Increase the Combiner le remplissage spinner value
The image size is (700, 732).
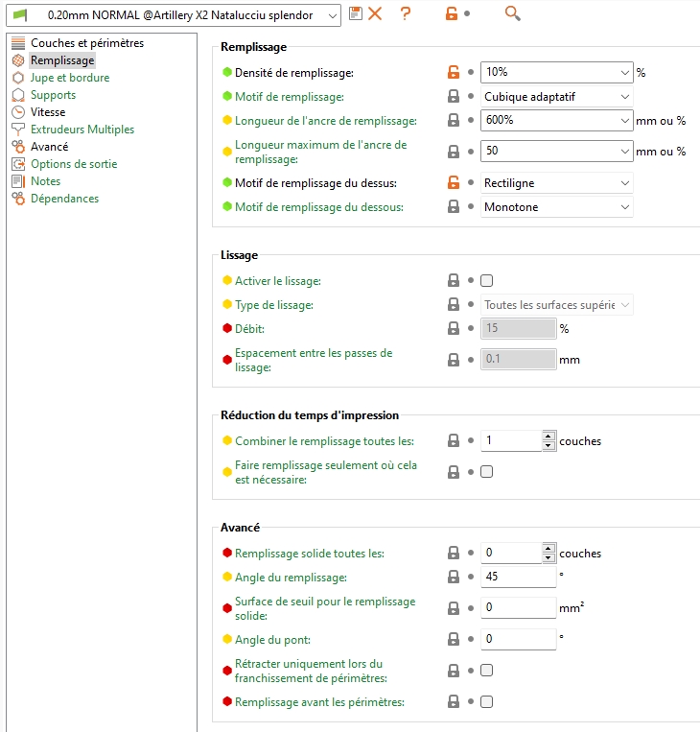tap(548, 437)
